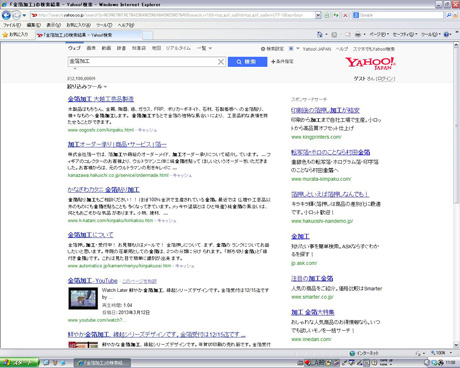Open the ページ dropdown in the command bar
The image size is (460, 368).
(x=379, y=35)
